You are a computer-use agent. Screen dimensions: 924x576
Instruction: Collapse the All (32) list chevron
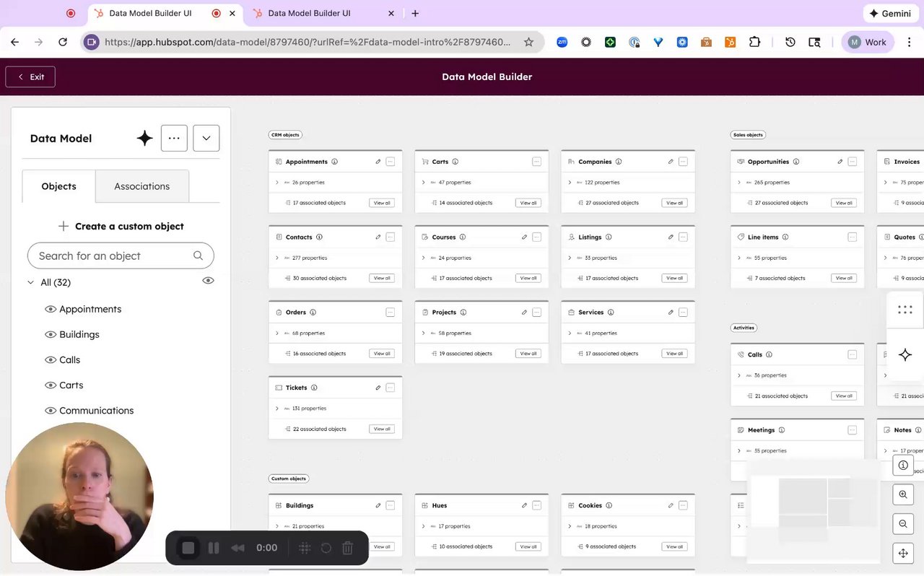tap(30, 282)
